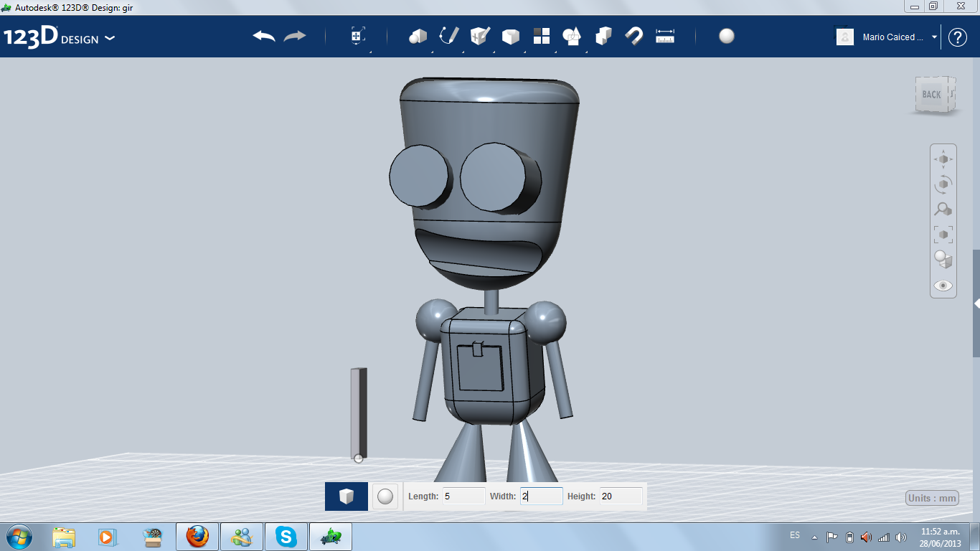
Task: Open Firefox from the taskbar
Action: pyautogui.click(x=197, y=537)
